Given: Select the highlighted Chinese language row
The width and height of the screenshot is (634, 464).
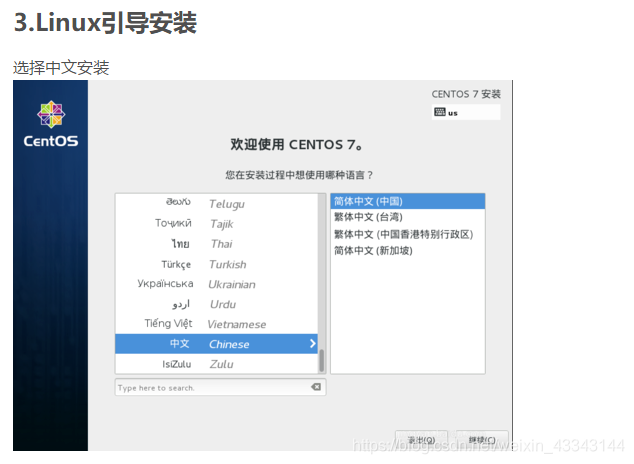Looking at the screenshot, I should (217, 344).
